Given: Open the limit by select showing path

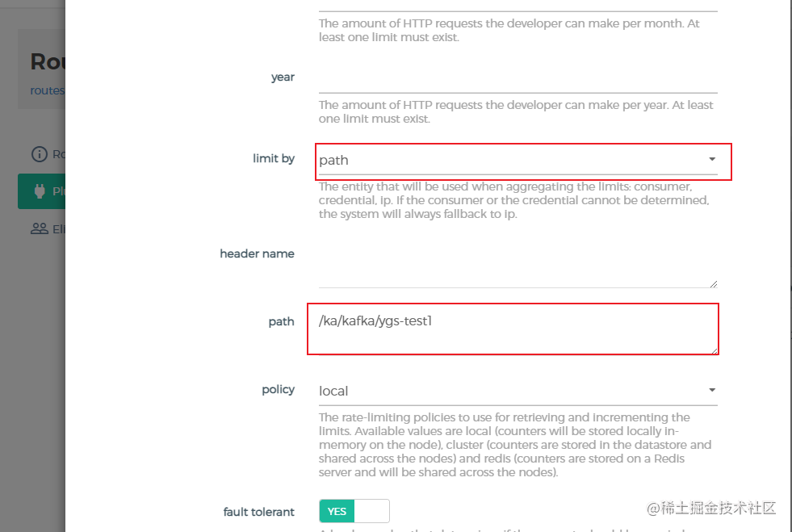Looking at the screenshot, I should [x=518, y=161].
